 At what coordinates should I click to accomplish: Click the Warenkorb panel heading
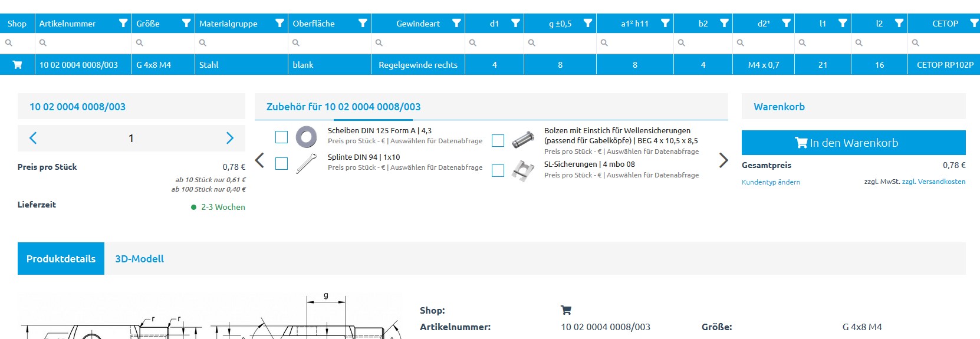pos(779,107)
